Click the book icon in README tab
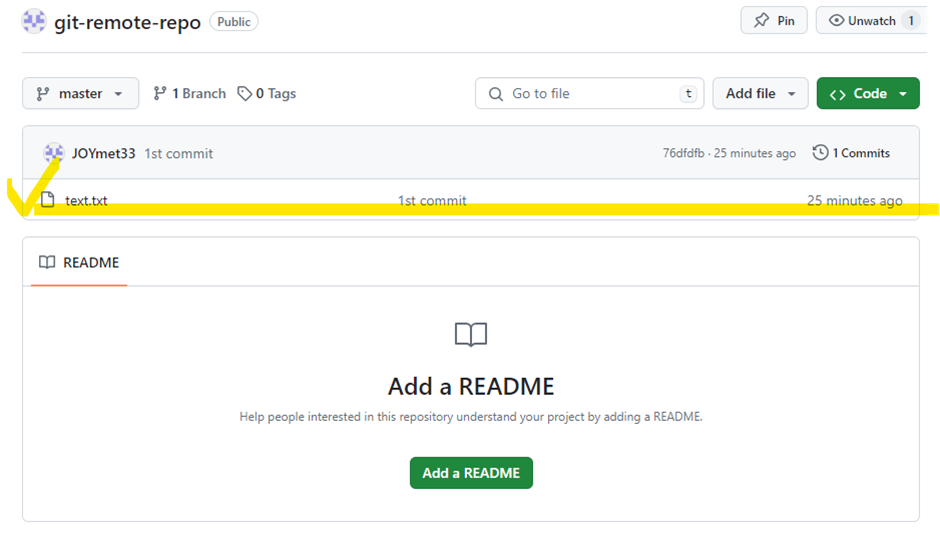940x538 pixels. coord(47,262)
